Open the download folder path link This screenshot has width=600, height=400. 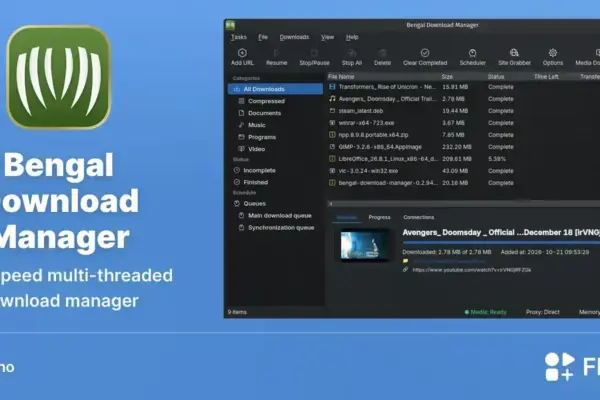[x=449, y=261]
